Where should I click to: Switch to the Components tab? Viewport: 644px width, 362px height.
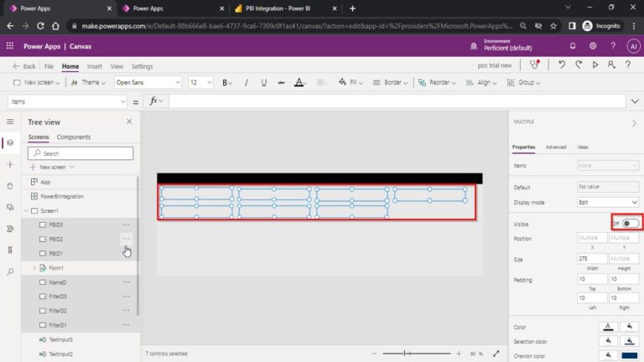click(74, 137)
